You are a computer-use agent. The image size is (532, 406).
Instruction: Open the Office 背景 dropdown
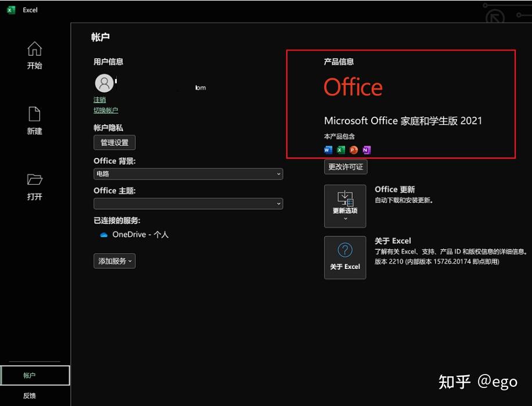188,174
